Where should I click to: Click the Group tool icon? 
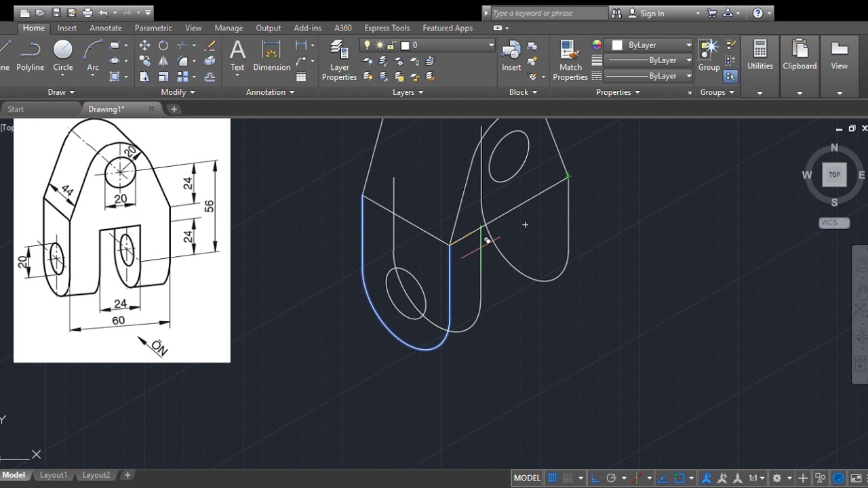[x=709, y=55]
